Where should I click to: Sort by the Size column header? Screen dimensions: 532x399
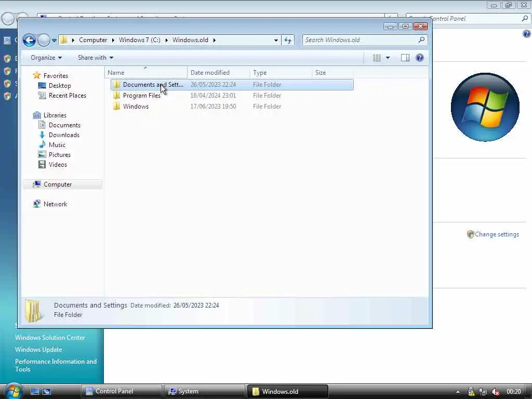(332, 72)
